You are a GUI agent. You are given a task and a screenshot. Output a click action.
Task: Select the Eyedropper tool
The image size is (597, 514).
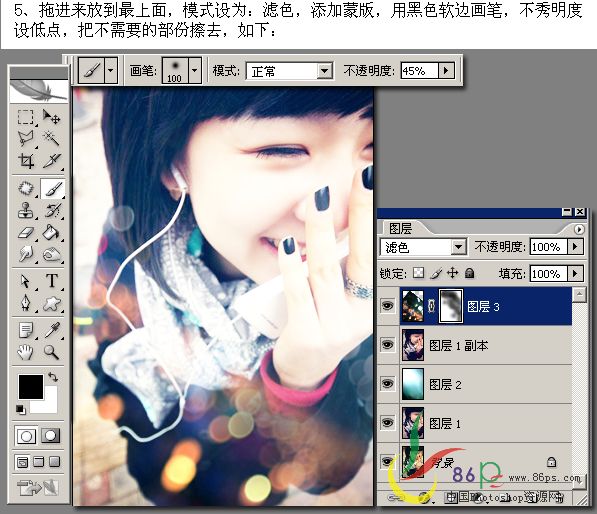51,330
